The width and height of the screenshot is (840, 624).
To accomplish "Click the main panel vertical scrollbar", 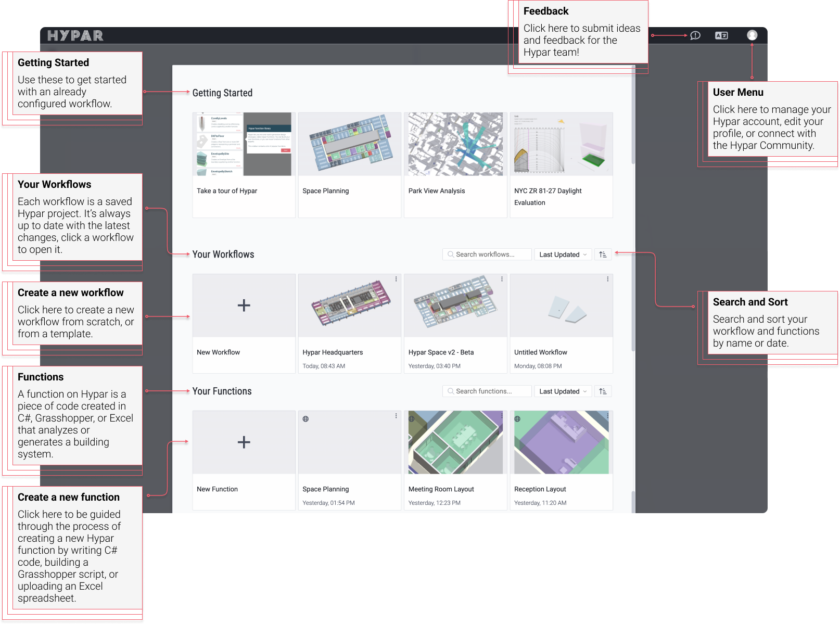I will click(633, 114).
